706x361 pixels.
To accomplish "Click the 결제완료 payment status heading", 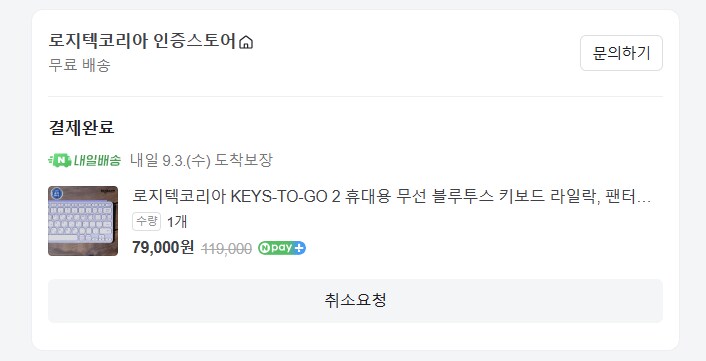I will 81,127.
